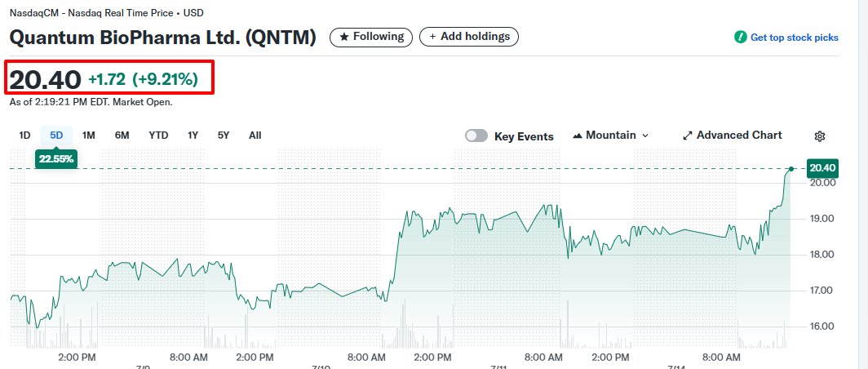The height and width of the screenshot is (369, 868).
Task: Click the green stock picks badge icon
Action: (740, 37)
